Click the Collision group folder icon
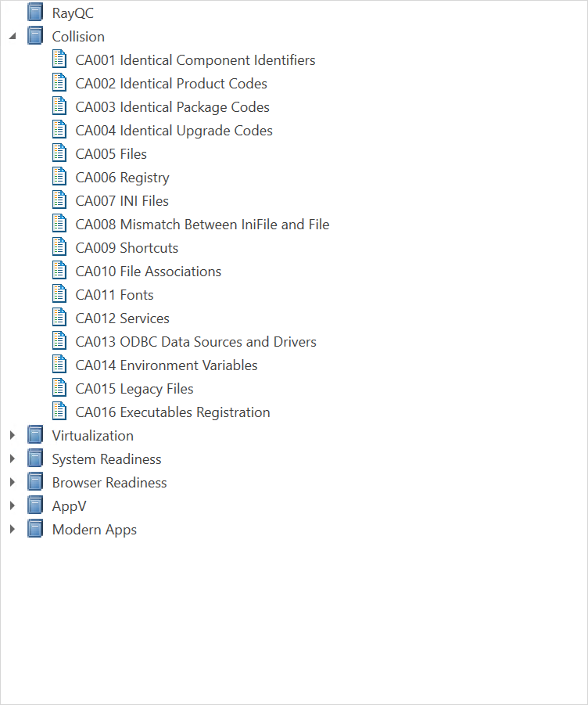Image resolution: width=588 pixels, height=705 pixels. coord(34,35)
